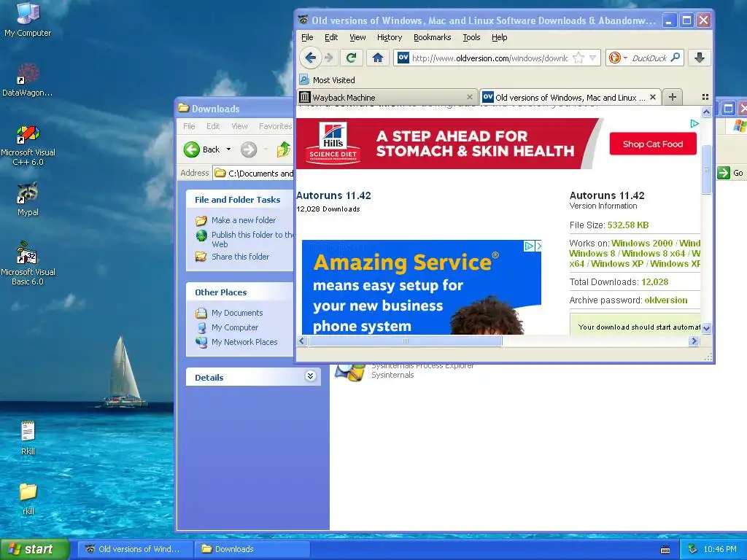Reload the oldversion.com page
747x560 pixels.
351,58
